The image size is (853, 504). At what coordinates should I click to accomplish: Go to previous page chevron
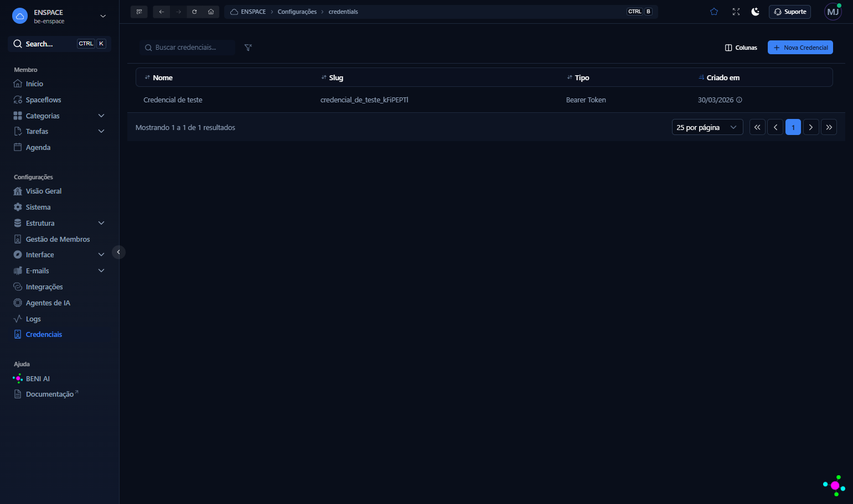point(776,127)
